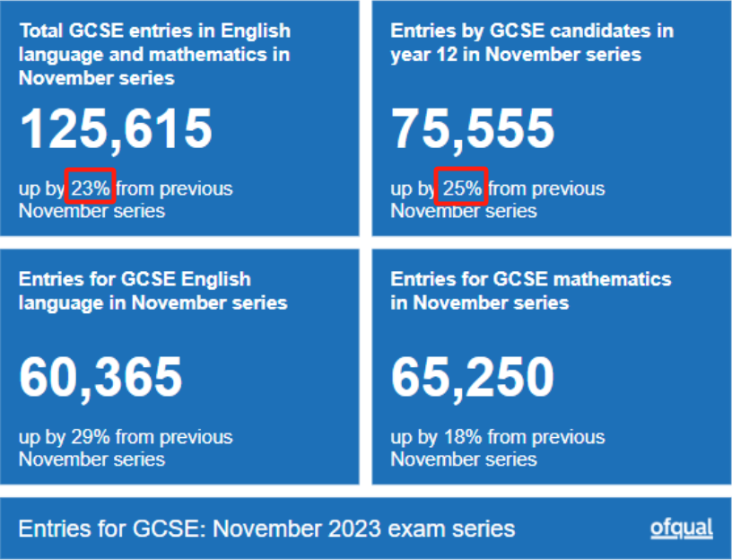732x560 pixels.
Task: Click the ofqual logo link
Action: tap(682, 529)
